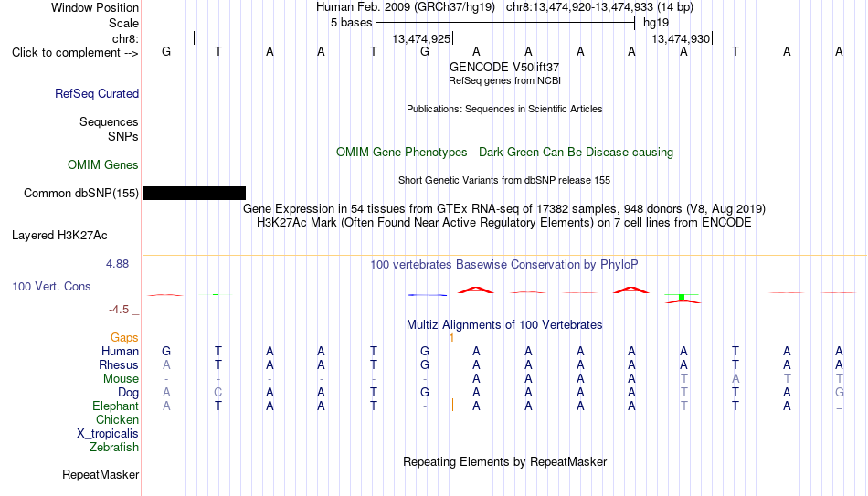The image size is (868, 496).
Task: Click the Gaps row label
Action: 124,338
